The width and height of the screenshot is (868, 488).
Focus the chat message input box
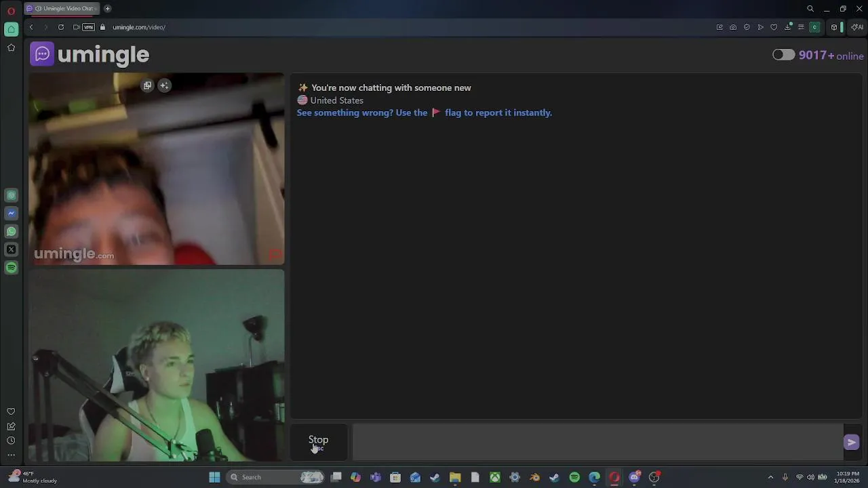point(597,442)
